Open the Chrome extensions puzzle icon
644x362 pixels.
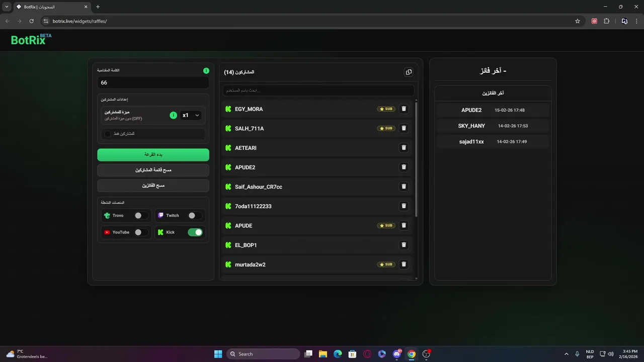(x=606, y=21)
